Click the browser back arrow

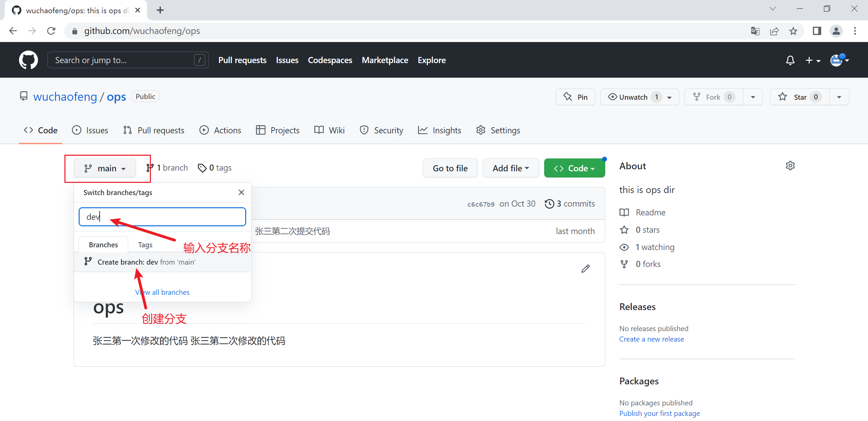13,31
